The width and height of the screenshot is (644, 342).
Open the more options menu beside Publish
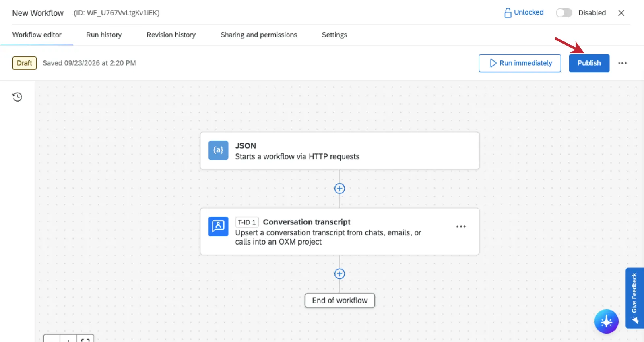(622, 63)
